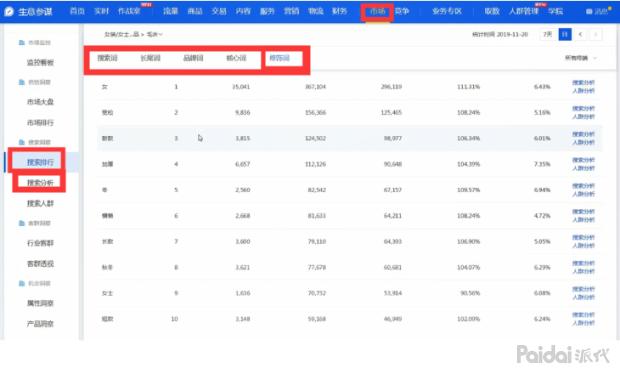Open 业务专区 in top navigation

pos(447,11)
